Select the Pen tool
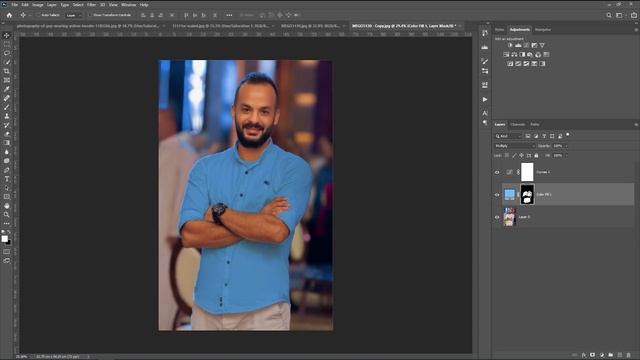This screenshot has height=360, width=640. pos(7,170)
